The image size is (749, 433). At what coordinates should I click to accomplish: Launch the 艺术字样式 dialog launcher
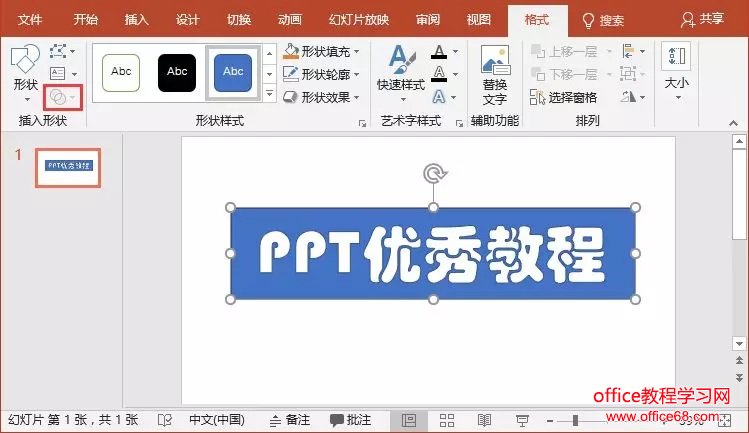459,124
